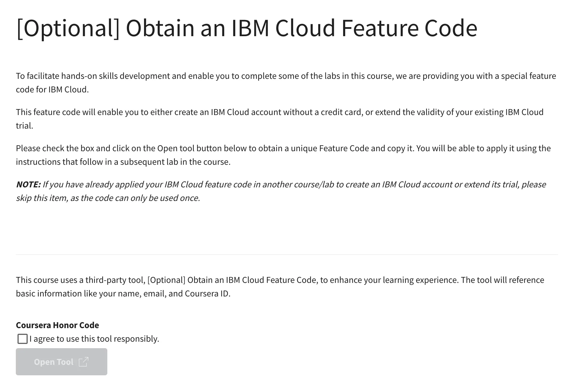Viewport: 588px width, 390px height.
Task: Click the "I agree to use this tool responsibly" label
Action: 94,339
